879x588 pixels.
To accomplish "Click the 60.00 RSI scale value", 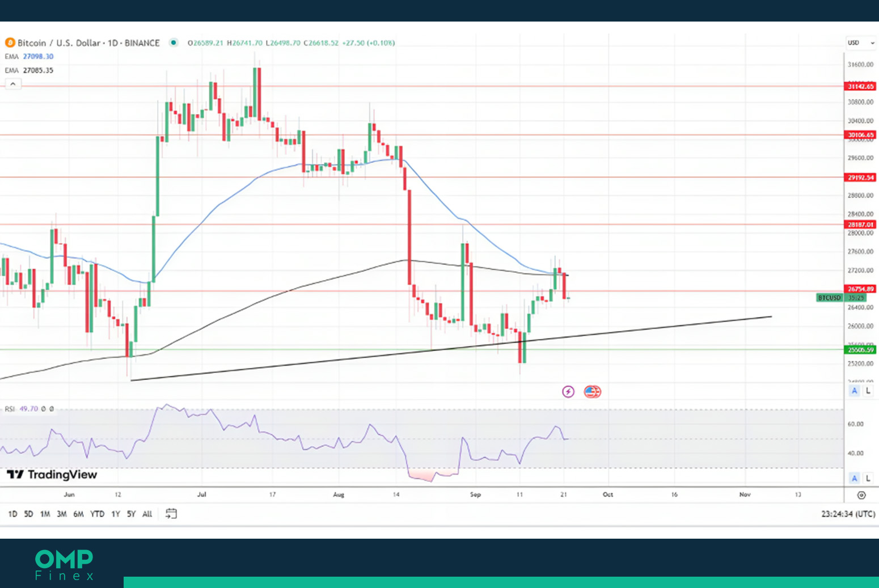I will [x=855, y=424].
